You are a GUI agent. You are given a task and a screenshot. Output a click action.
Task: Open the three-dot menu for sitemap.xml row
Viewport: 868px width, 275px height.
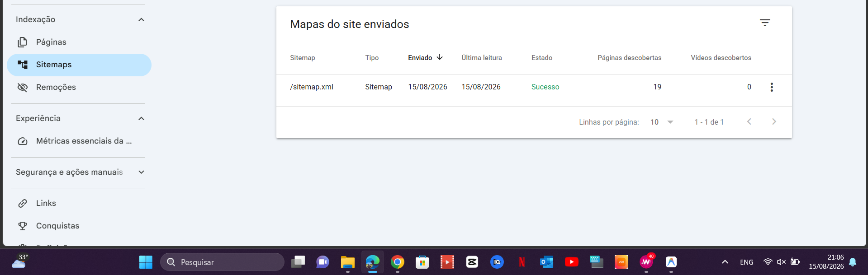click(772, 87)
